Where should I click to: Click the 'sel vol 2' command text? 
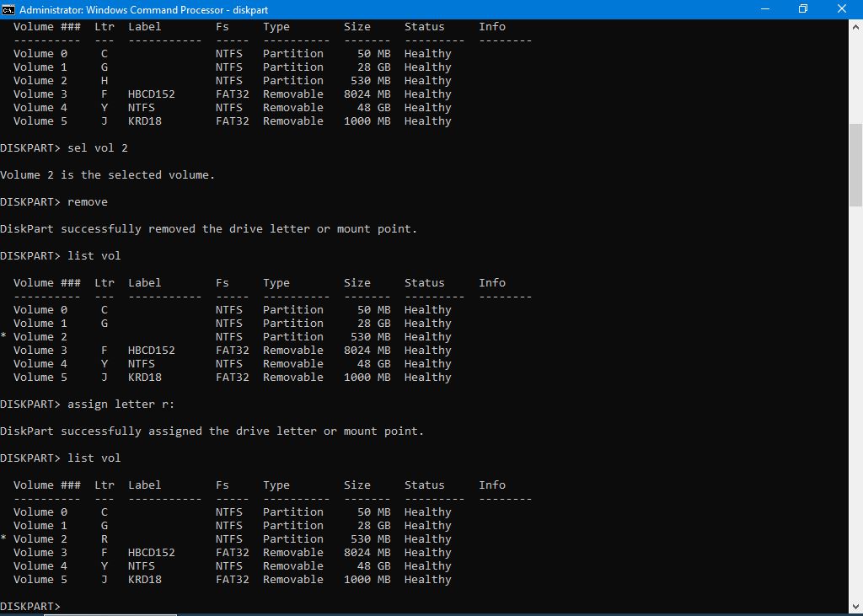click(x=98, y=148)
